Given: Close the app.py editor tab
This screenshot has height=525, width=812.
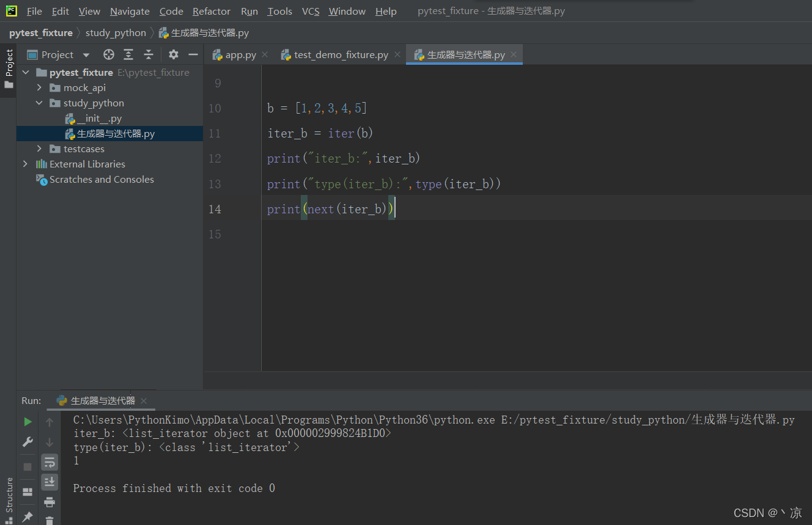Looking at the screenshot, I should (x=265, y=54).
